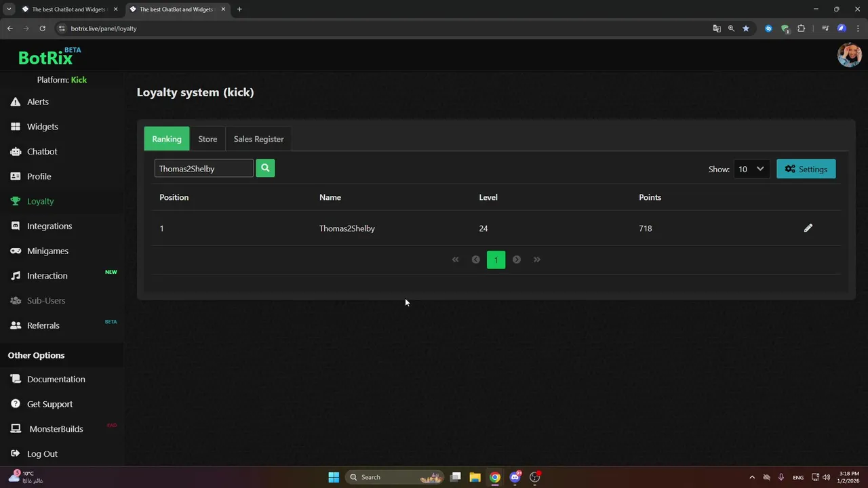The image size is (868, 488).
Task: Bookmark this page with star icon
Action: click(x=746, y=28)
